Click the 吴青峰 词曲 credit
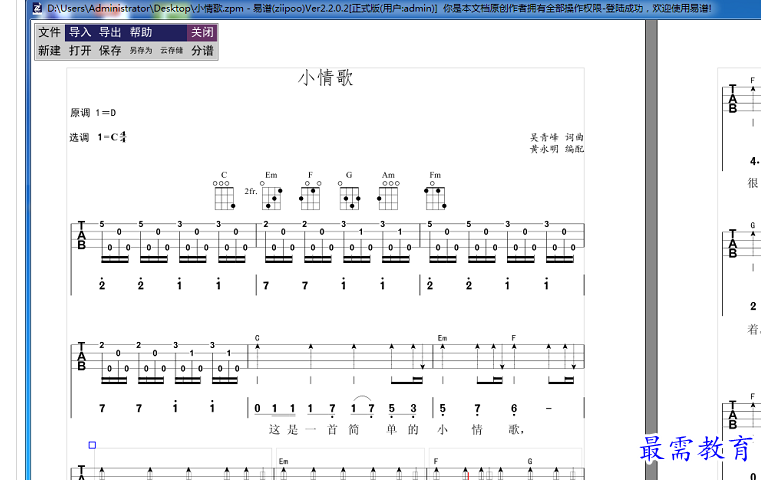The height and width of the screenshot is (480, 761). point(557,137)
